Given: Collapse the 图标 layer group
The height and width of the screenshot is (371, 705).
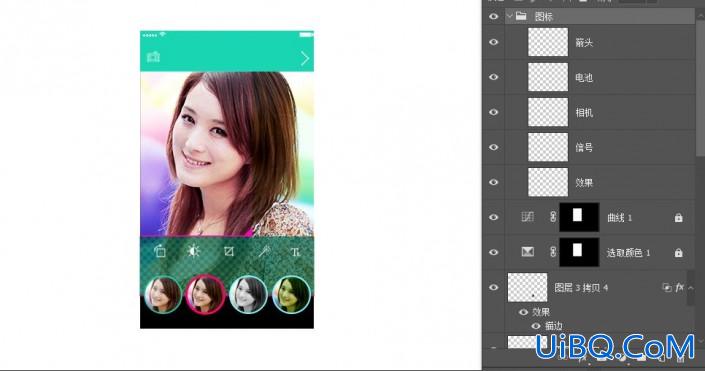Looking at the screenshot, I should pyautogui.click(x=510, y=17).
